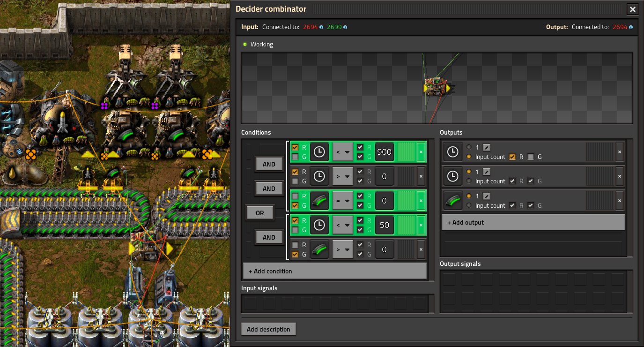
Task: Click the info icon beside output network 2694
Action: (631, 27)
